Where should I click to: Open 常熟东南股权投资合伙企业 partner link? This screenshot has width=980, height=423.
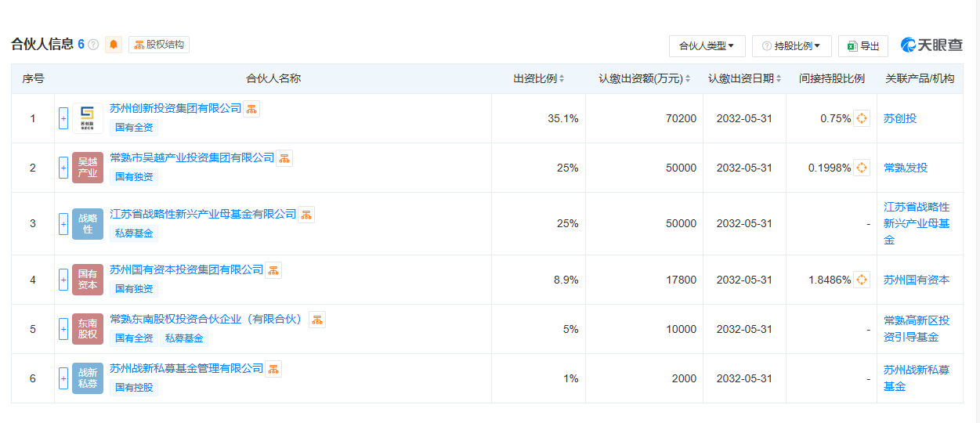point(206,319)
